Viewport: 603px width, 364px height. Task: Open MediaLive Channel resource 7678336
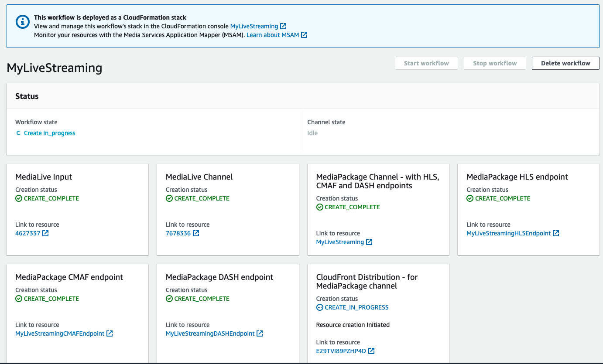tap(178, 233)
